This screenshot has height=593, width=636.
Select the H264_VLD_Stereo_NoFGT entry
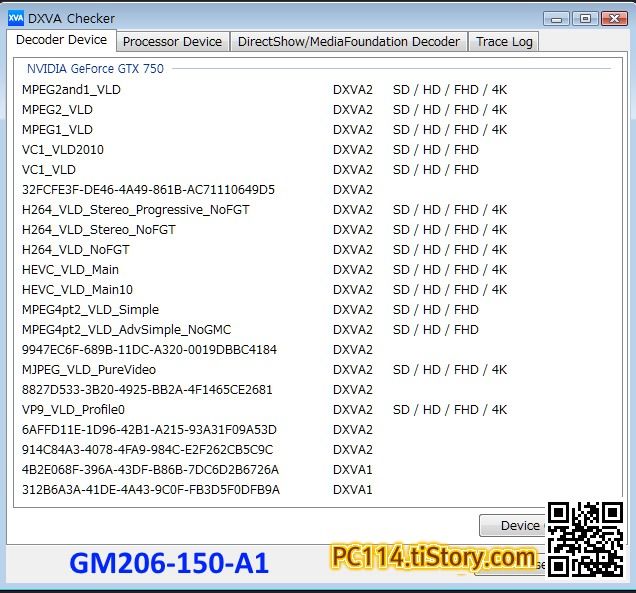click(264, 230)
